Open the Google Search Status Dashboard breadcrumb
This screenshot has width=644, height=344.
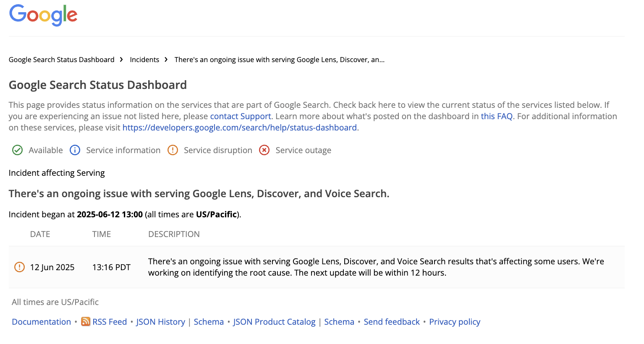61,59
